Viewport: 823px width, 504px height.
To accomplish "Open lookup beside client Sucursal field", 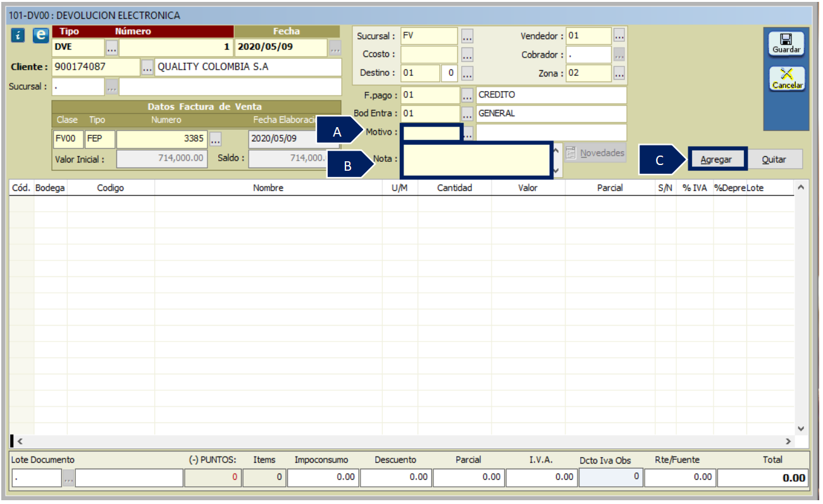I will click(x=112, y=87).
